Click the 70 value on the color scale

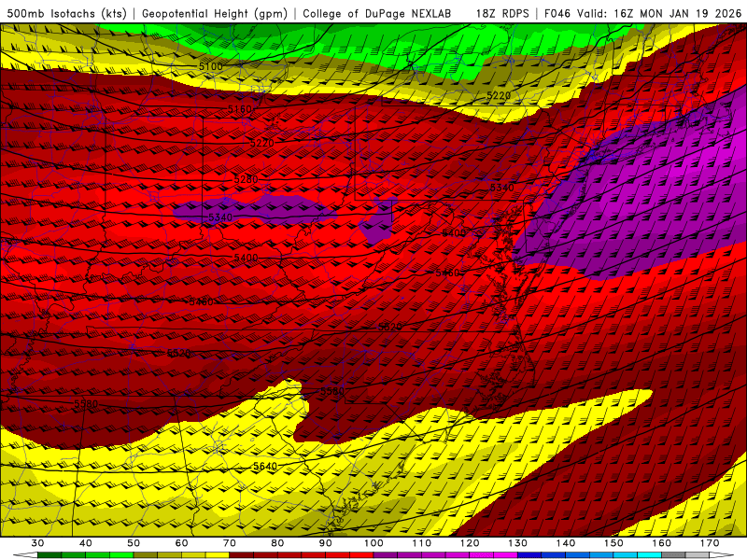click(x=230, y=543)
